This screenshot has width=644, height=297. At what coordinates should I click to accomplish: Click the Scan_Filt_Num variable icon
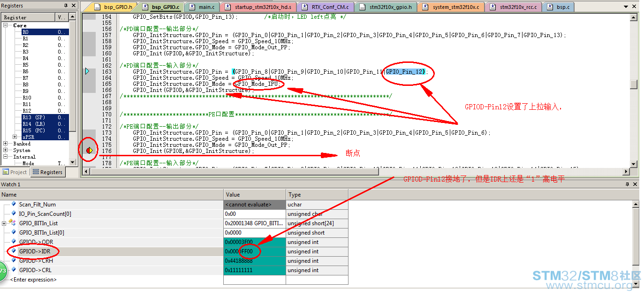pos(14,204)
